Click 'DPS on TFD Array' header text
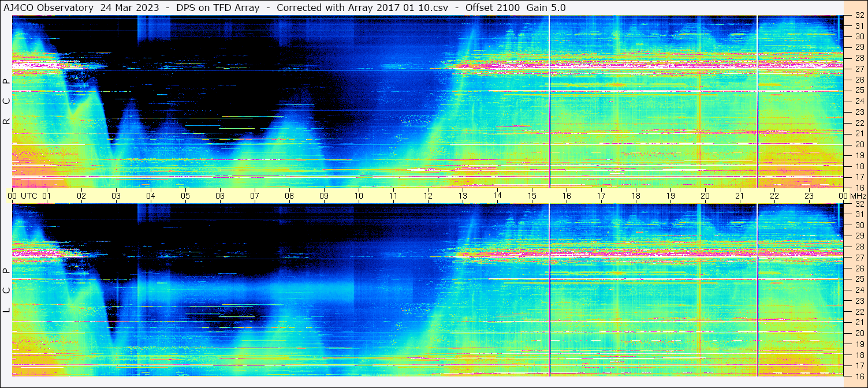Screen dimensions: 868x388 [x=218, y=8]
